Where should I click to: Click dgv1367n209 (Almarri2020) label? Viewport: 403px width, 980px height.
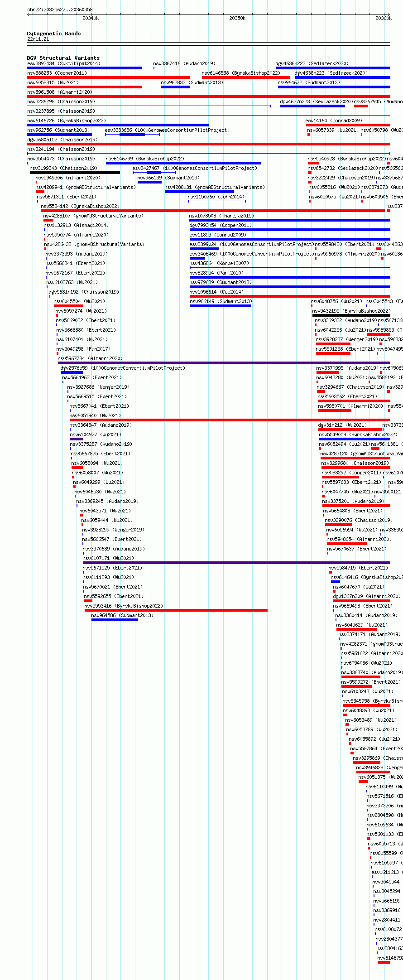pos(367,596)
